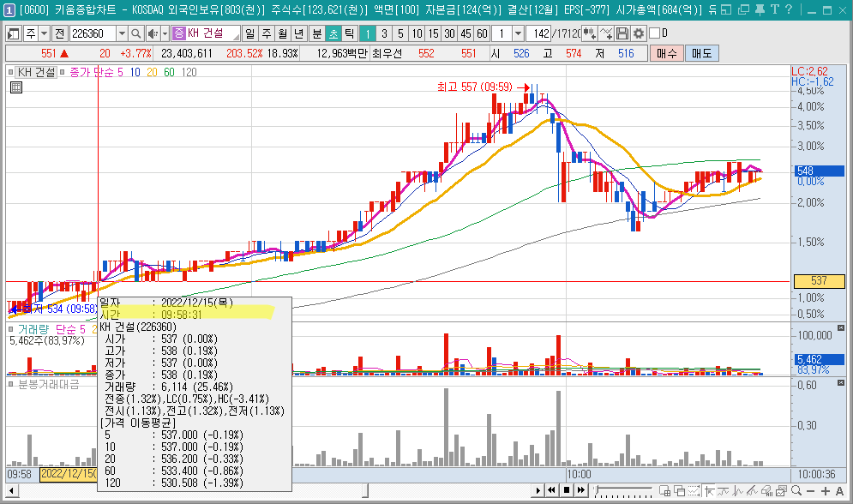Toggle the KH 건설 price series marker
853x504 pixels.
pos(11,72)
